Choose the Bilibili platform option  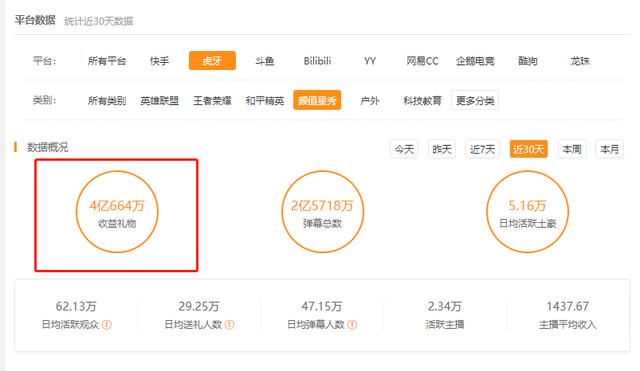pos(317,61)
